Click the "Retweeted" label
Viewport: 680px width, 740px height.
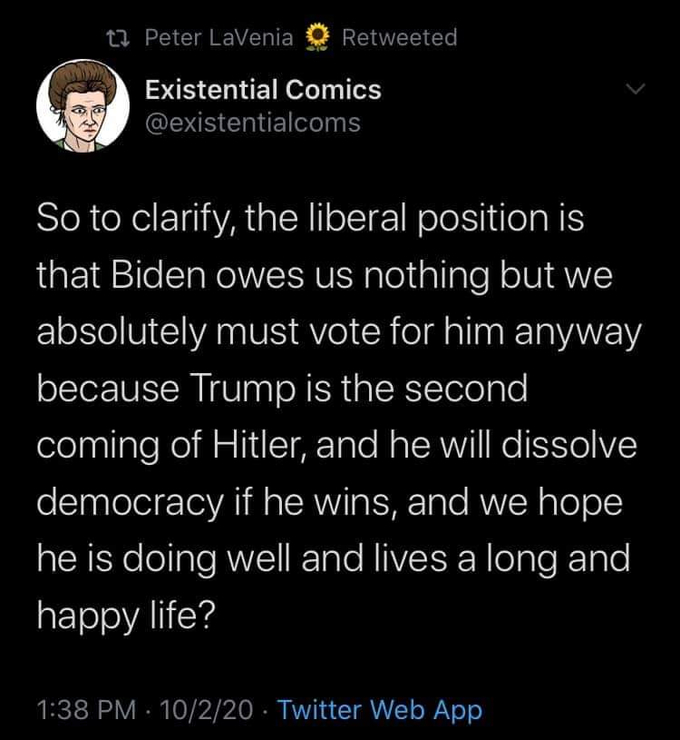click(x=399, y=38)
